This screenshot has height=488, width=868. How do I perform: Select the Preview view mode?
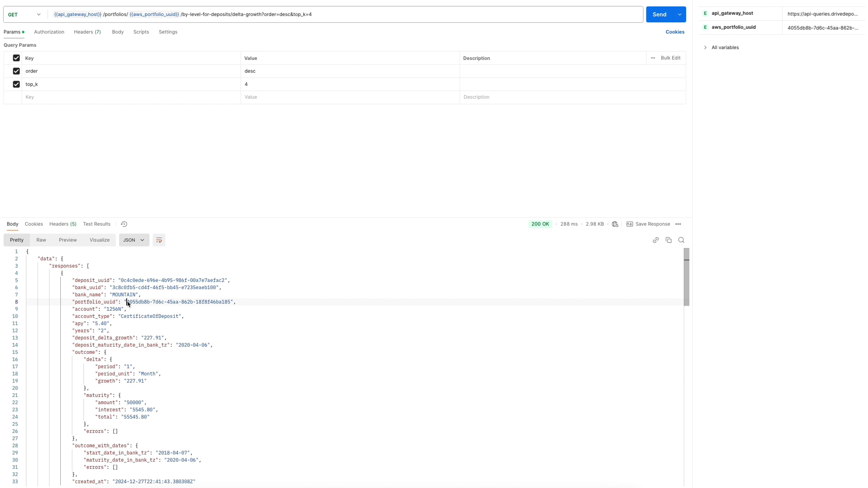[x=68, y=240]
